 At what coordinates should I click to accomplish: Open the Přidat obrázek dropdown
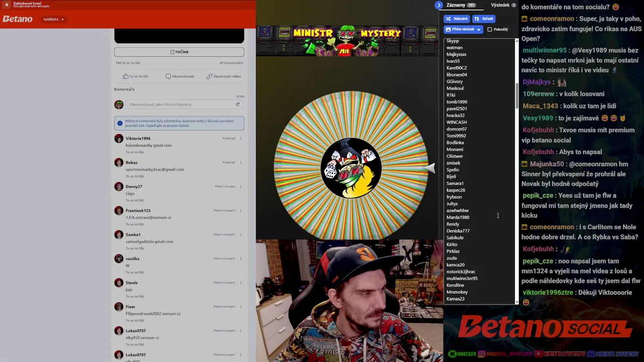(x=463, y=30)
